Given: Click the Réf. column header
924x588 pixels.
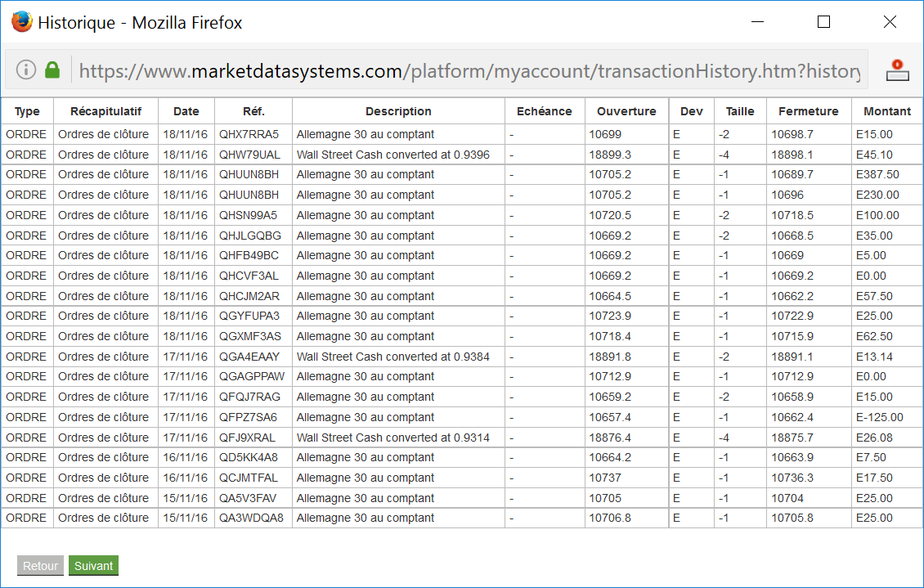Looking at the screenshot, I should pyautogui.click(x=254, y=111).
